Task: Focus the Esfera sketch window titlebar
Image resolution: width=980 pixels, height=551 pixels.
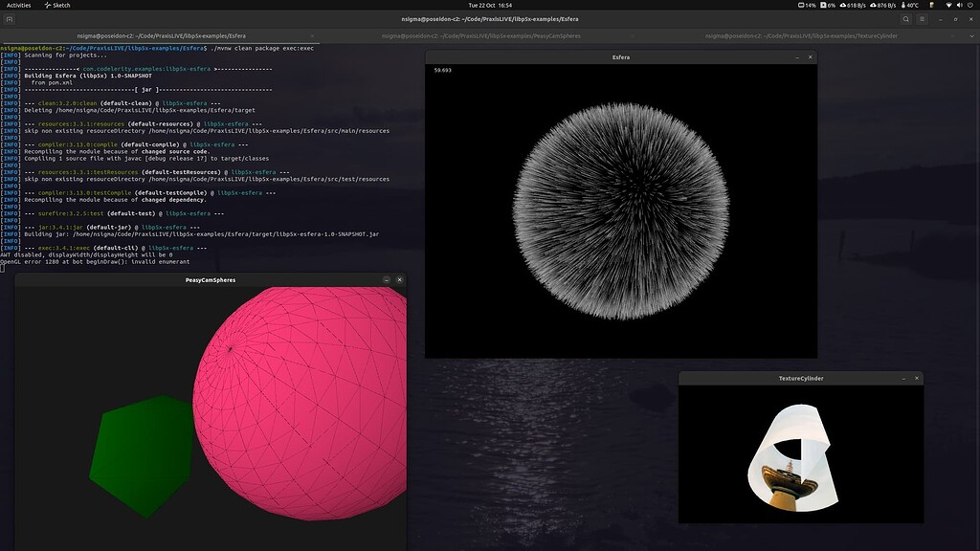Action: (620, 57)
